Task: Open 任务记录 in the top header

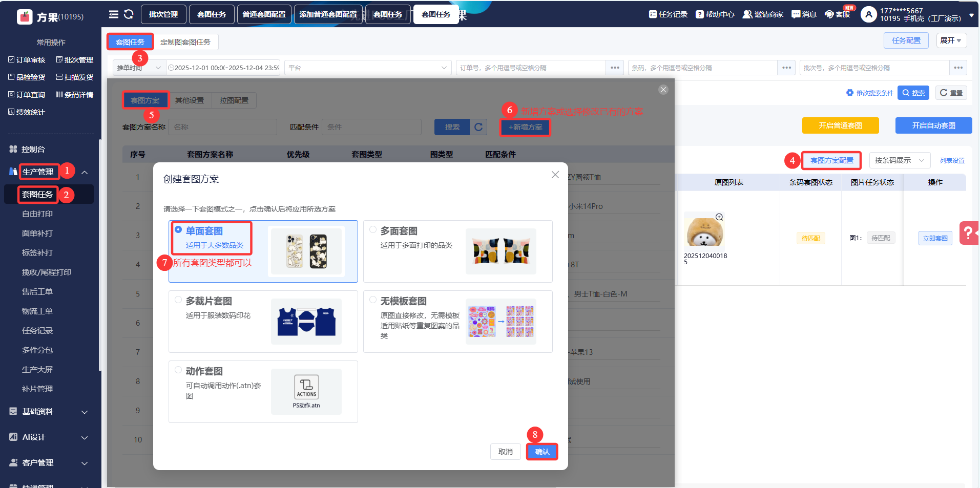Action: point(668,14)
